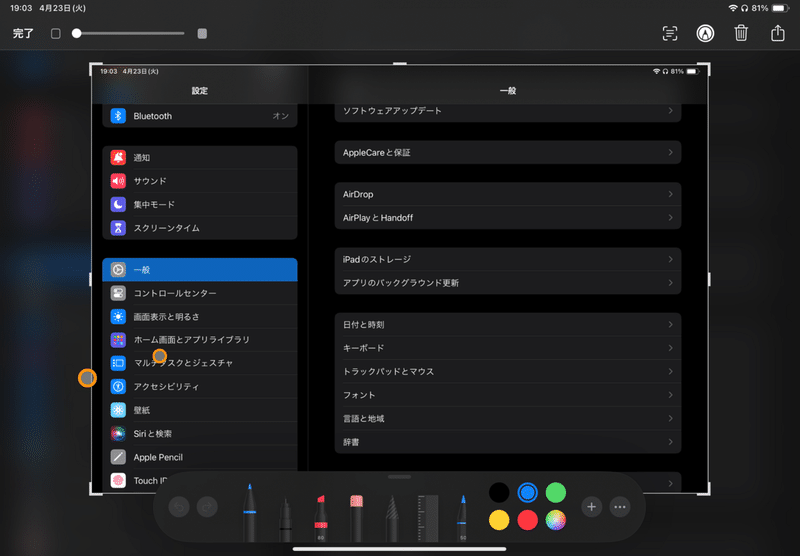The width and height of the screenshot is (800, 556).
Task: Click Bluetooth オン status text
Action: [281, 116]
